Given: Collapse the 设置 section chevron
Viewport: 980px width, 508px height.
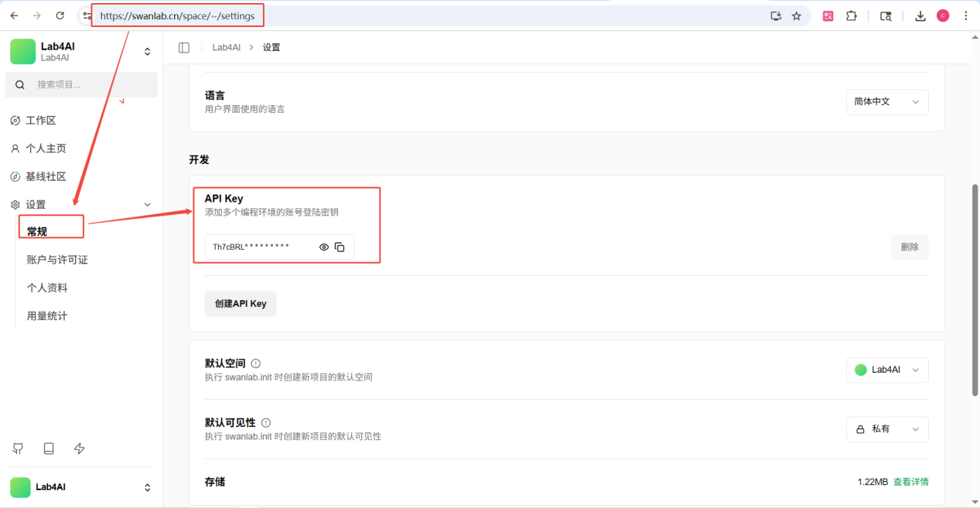Looking at the screenshot, I should click(148, 205).
